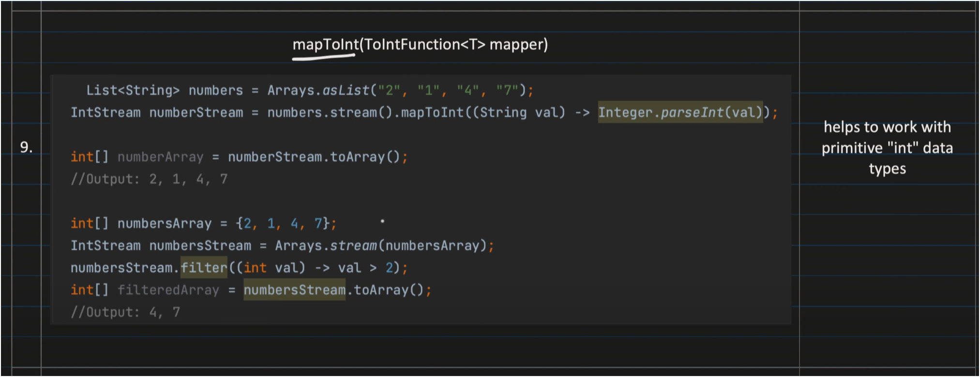The width and height of the screenshot is (980, 377).
Task: Click 'ToIntFunction<T> mapper' parameter in heading
Action: click(x=455, y=44)
